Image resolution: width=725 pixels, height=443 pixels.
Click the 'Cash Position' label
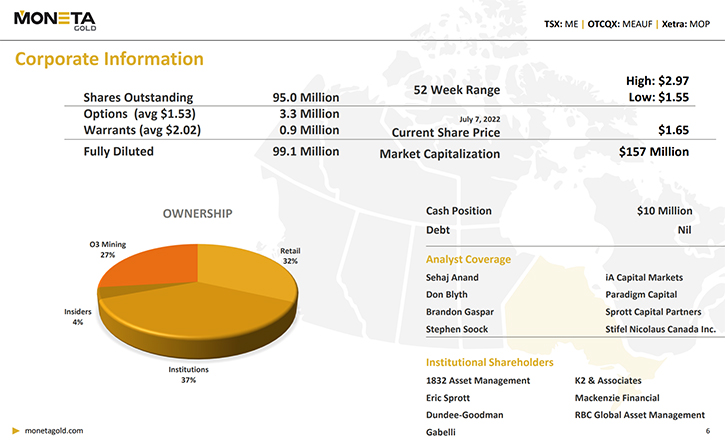[x=459, y=211]
